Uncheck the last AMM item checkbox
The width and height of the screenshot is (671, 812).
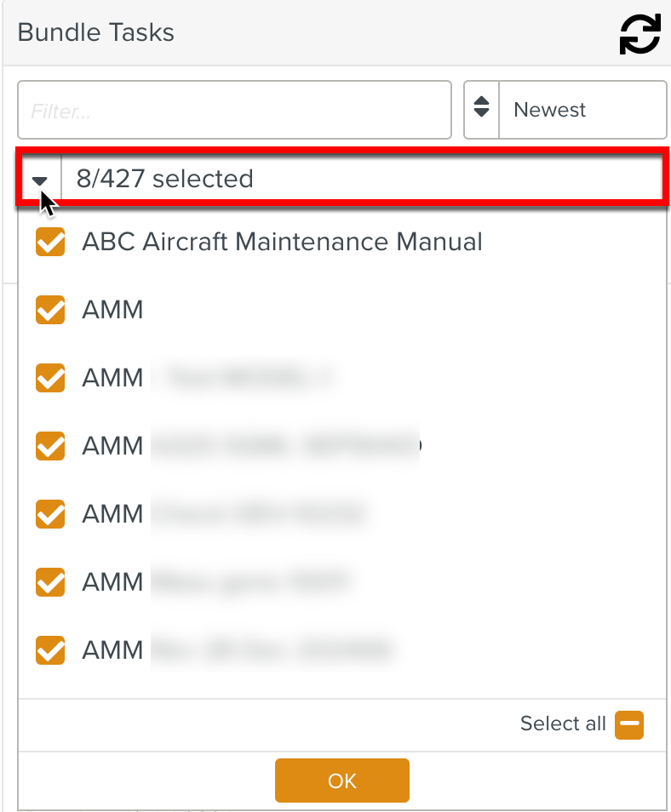coord(50,650)
